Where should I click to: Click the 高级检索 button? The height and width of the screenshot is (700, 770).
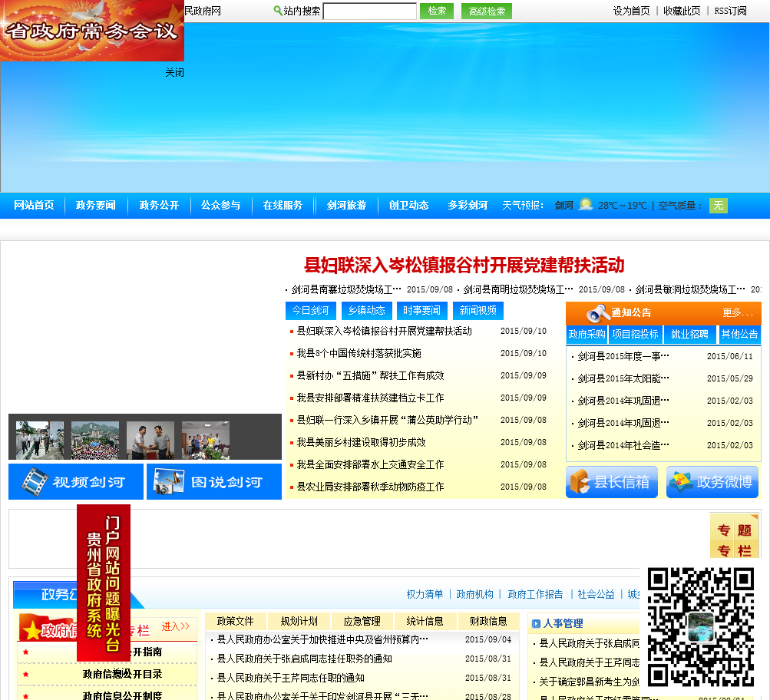pyautogui.click(x=487, y=11)
